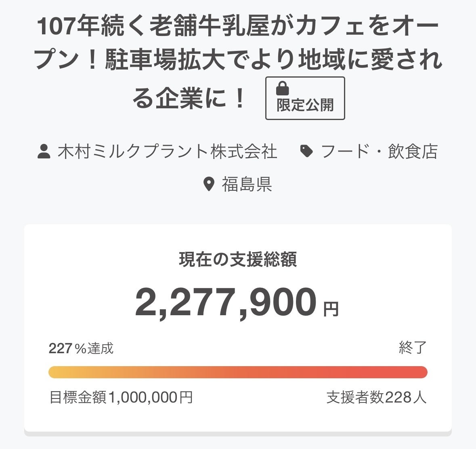Image resolution: width=476 pixels, height=449 pixels.
Task: Click the 現在の支援総額 heading
Action: click(238, 259)
